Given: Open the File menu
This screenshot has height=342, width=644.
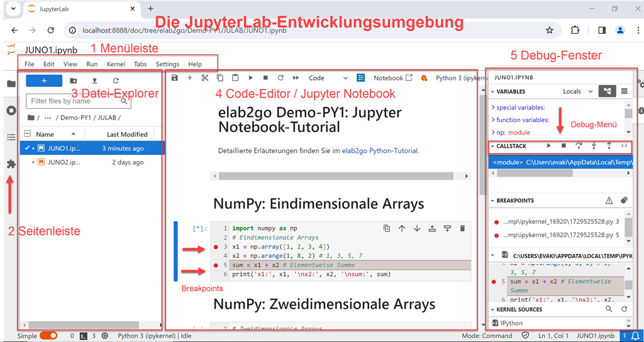Looking at the screenshot, I should click(29, 64).
